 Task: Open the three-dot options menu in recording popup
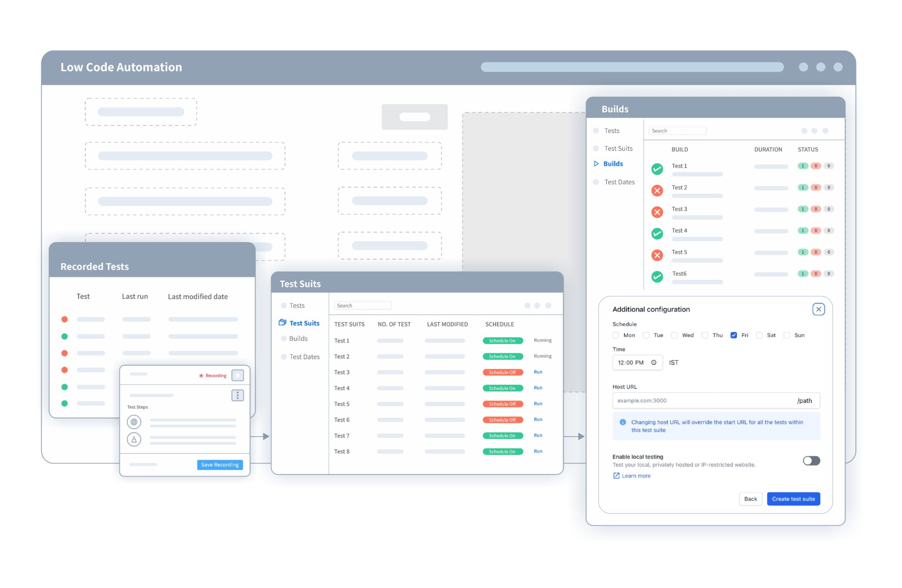click(x=237, y=395)
